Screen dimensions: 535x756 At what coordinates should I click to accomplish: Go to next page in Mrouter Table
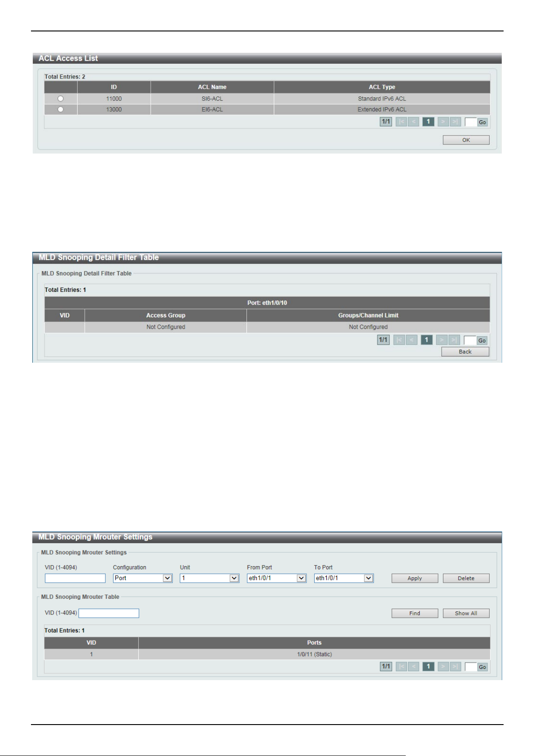(x=443, y=667)
